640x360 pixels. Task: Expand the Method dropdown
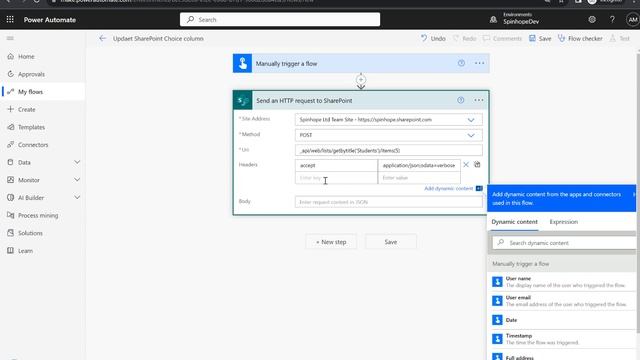tap(471, 135)
